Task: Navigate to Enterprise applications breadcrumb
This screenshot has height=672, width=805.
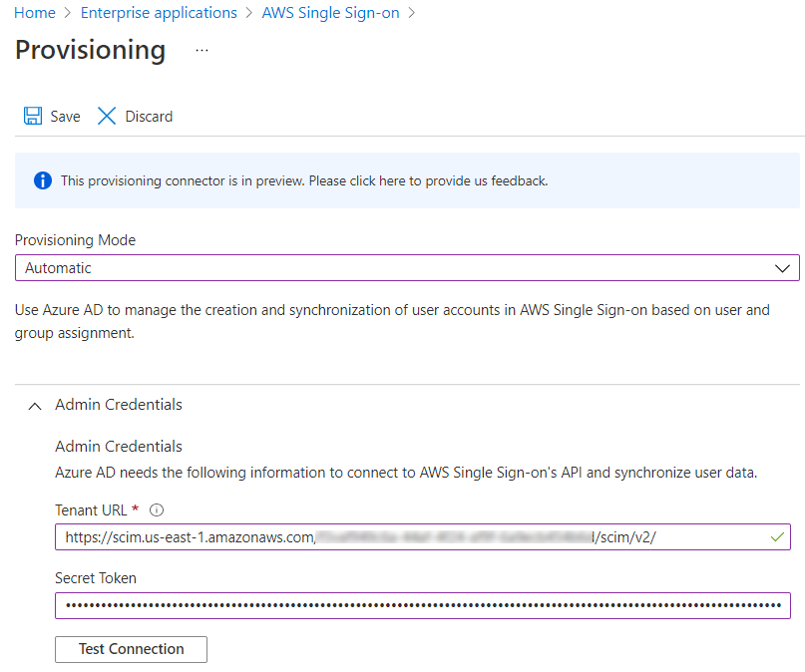Action: click(159, 13)
